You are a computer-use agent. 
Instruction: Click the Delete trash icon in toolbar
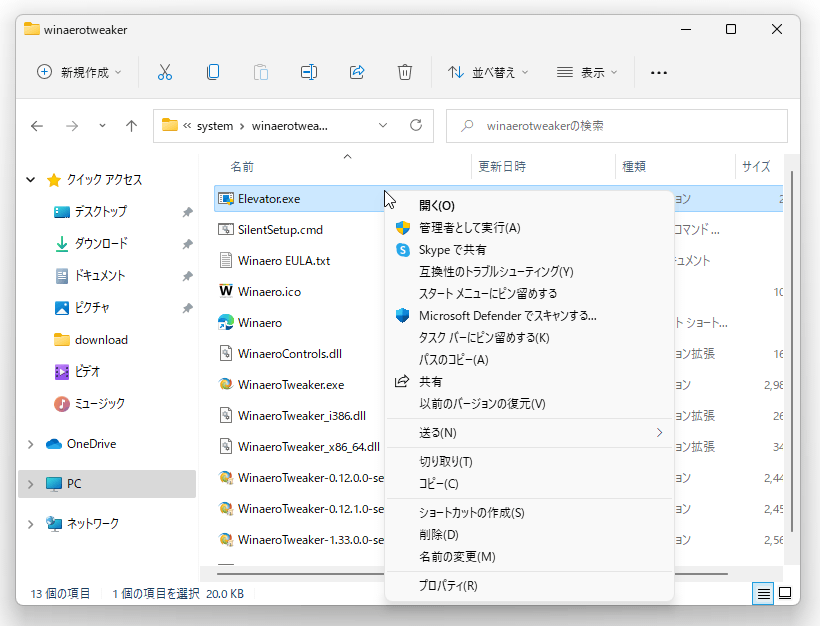click(405, 72)
